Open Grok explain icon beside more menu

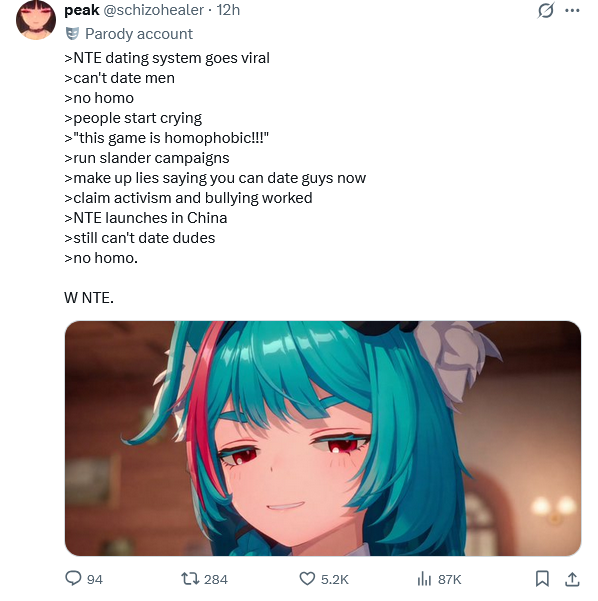point(545,10)
